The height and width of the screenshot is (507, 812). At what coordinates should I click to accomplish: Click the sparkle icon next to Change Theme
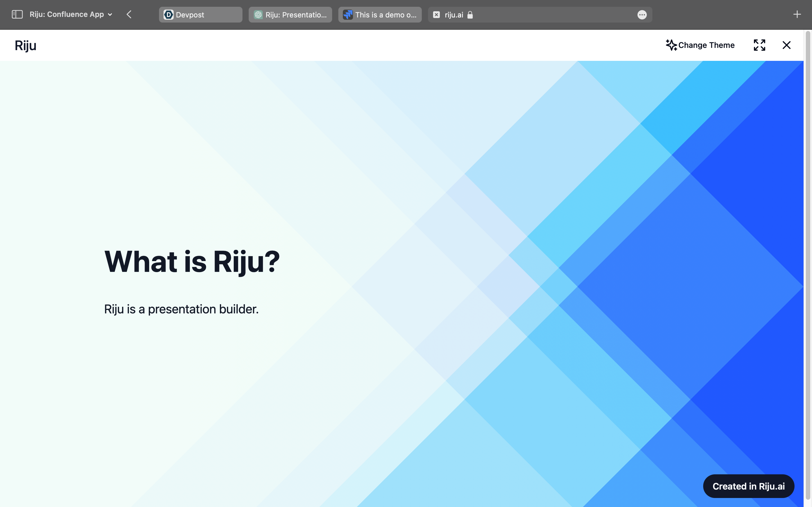coord(671,45)
